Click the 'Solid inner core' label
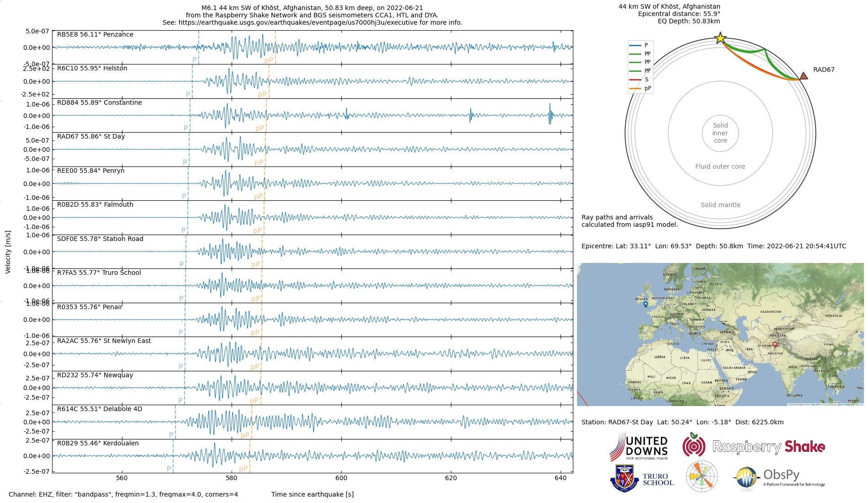 720,133
